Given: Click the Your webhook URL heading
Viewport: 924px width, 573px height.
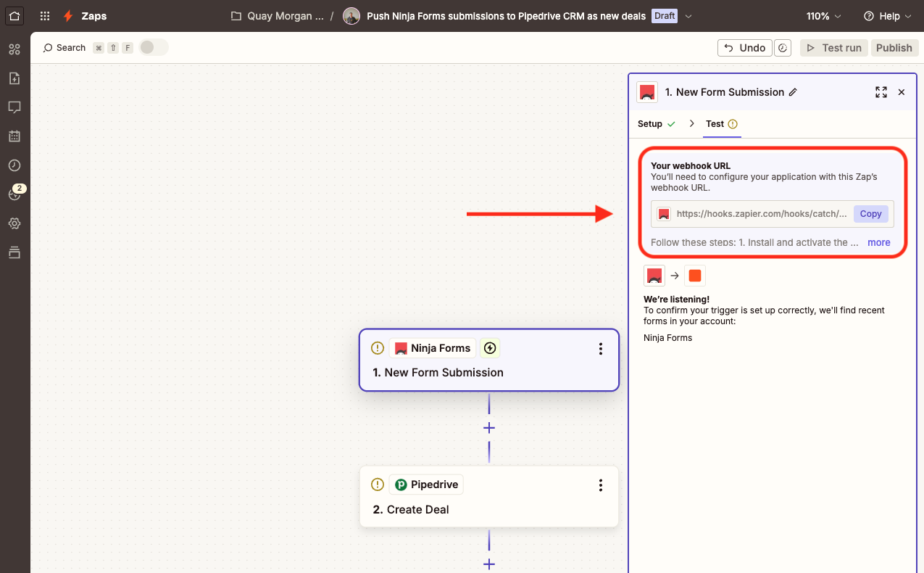Looking at the screenshot, I should 691,166.
